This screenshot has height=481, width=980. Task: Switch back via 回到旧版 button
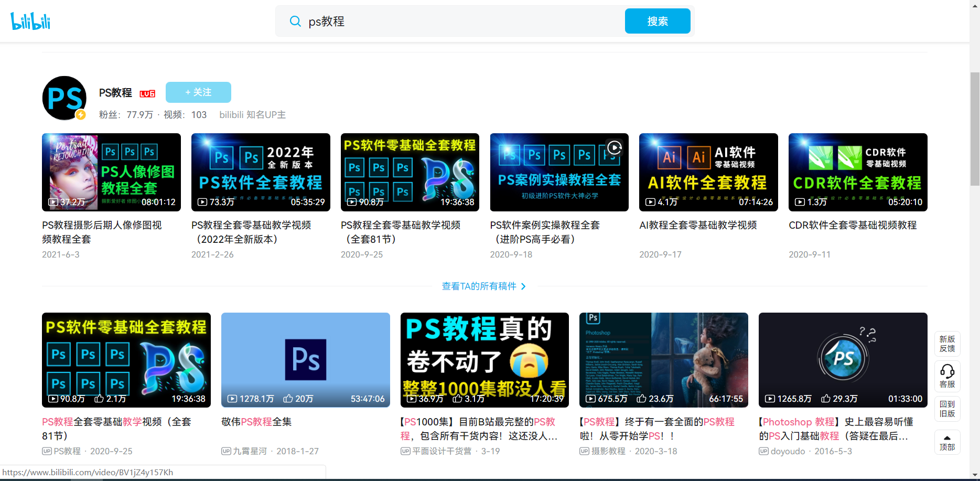click(947, 409)
